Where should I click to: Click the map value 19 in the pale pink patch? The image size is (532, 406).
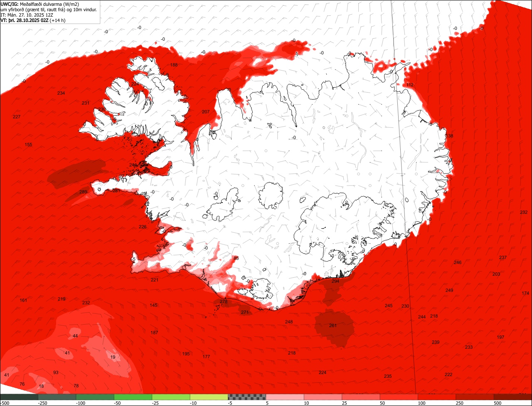(x=113, y=357)
